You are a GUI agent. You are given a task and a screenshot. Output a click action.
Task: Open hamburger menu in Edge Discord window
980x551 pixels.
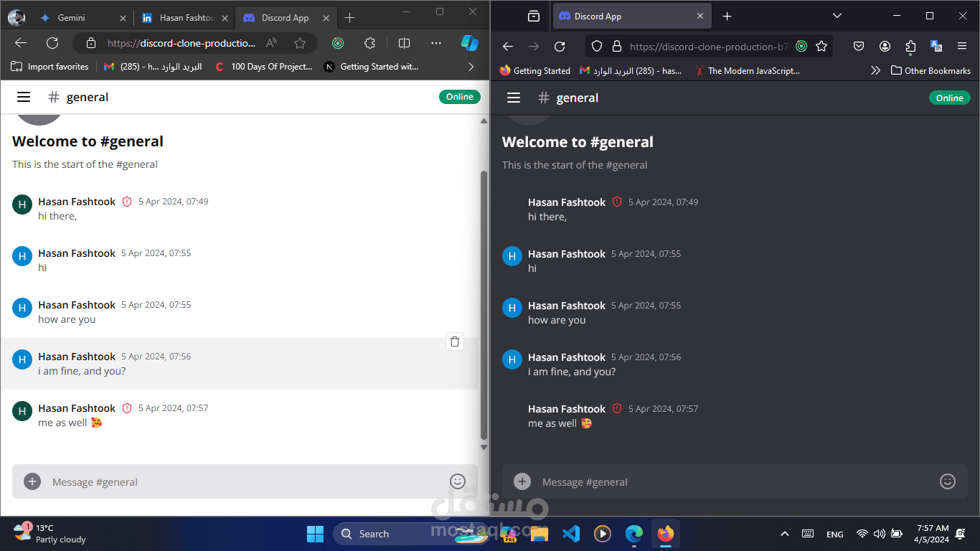tap(24, 97)
